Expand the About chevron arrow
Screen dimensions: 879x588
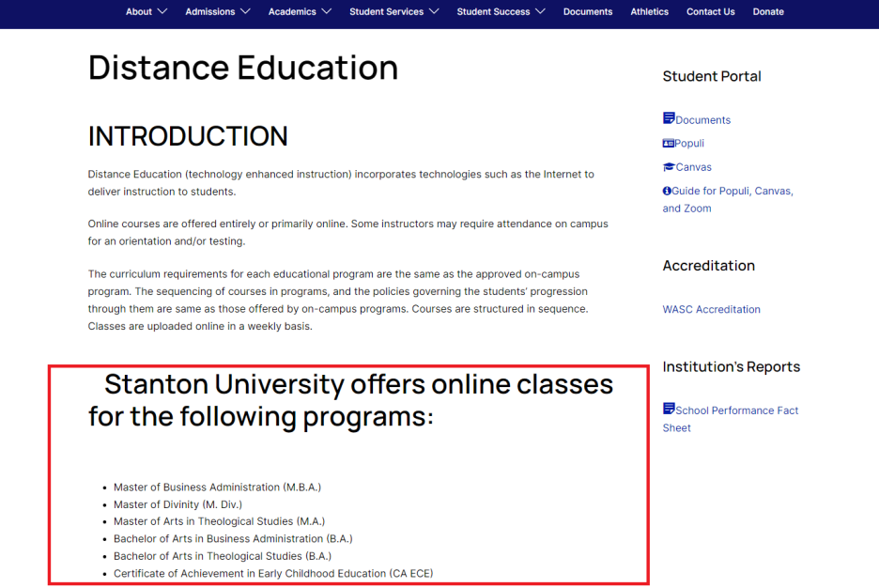(x=162, y=12)
